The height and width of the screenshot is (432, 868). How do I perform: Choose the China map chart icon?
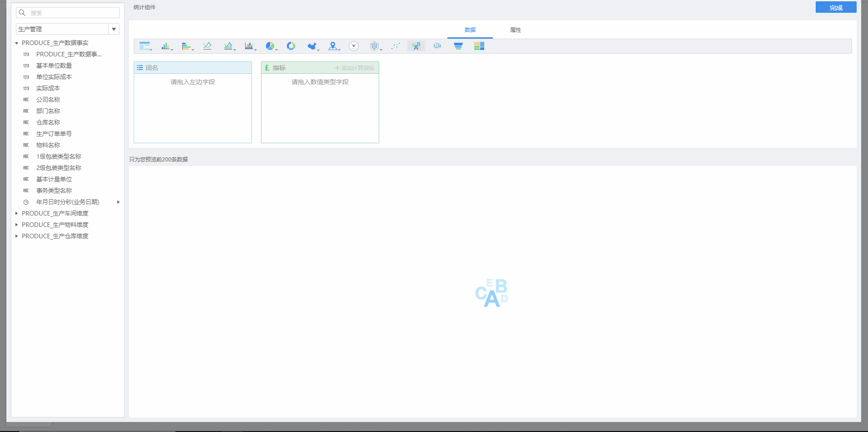click(x=312, y=46)
